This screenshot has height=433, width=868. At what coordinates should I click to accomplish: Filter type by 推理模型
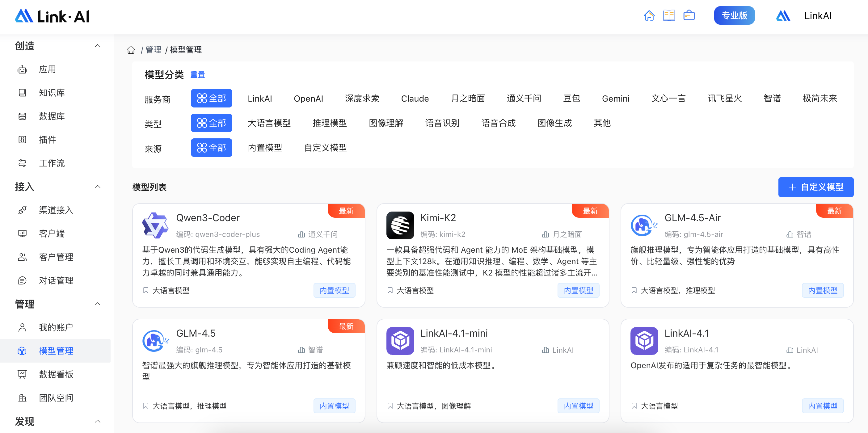pos(330,123)
